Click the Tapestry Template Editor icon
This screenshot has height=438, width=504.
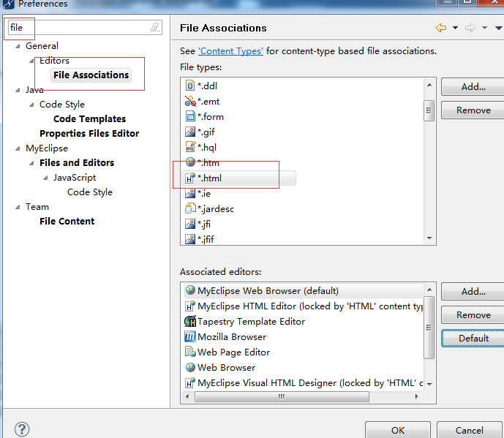[190, 321]
